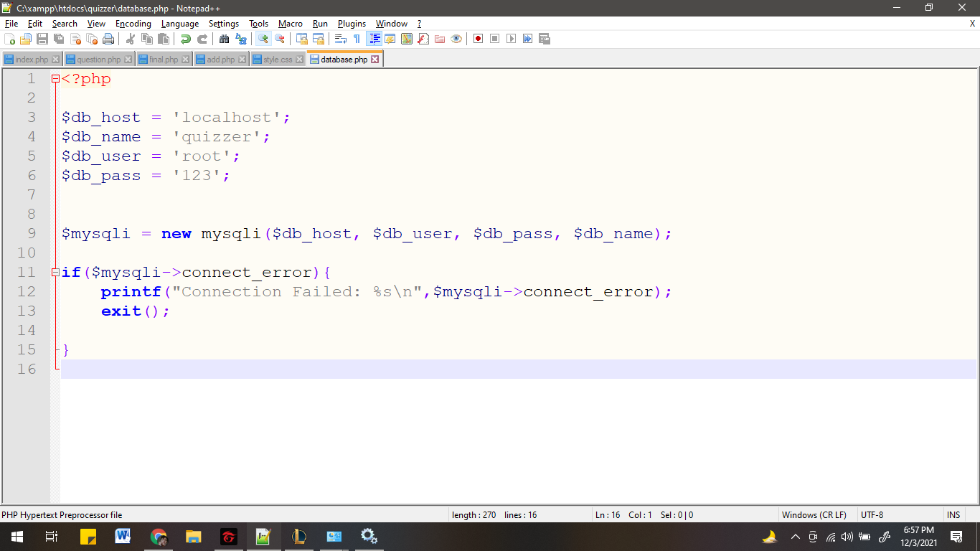
Task: Click the Zoom In magnifier icon
Action: click(x=263, y=39)
